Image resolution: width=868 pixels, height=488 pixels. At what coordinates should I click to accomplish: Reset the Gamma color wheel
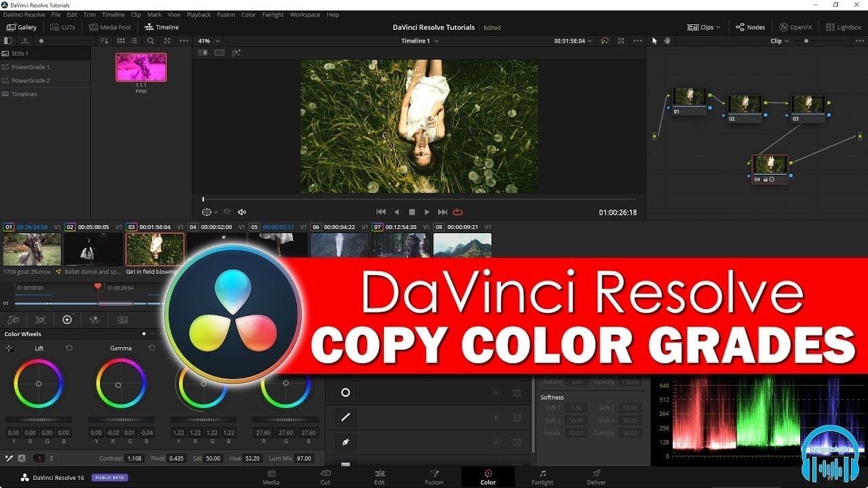[x=151, y=348]
